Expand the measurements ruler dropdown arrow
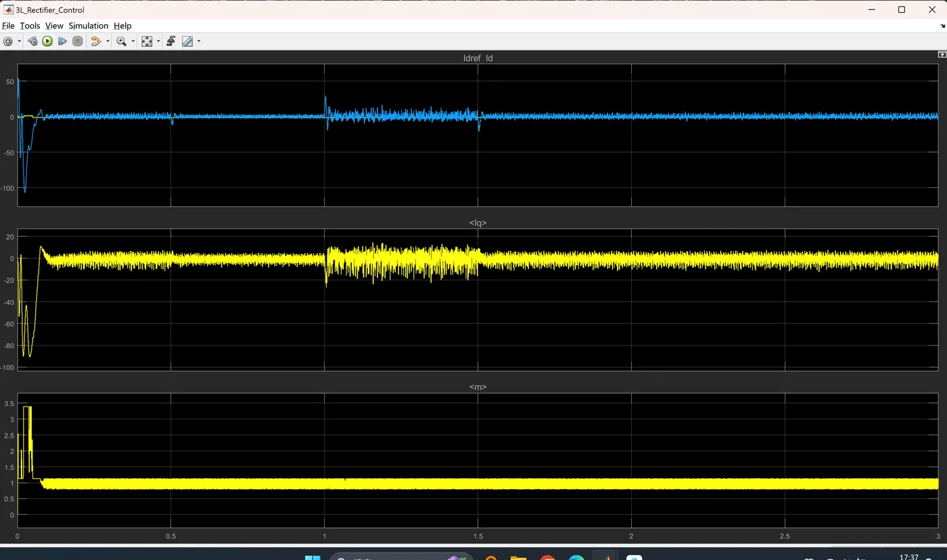The height and width of the screenshot is (560, 947). pos(199,41)
